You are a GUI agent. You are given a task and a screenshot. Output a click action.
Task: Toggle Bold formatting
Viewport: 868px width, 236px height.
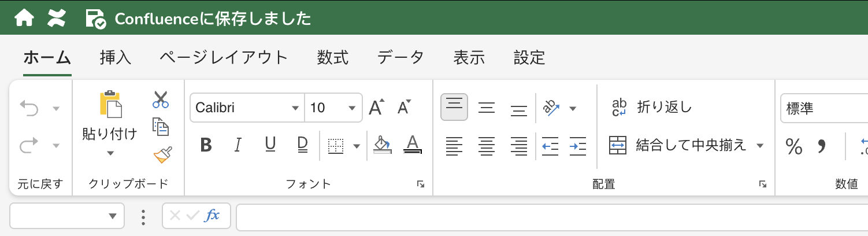click(x=206, y=145)
